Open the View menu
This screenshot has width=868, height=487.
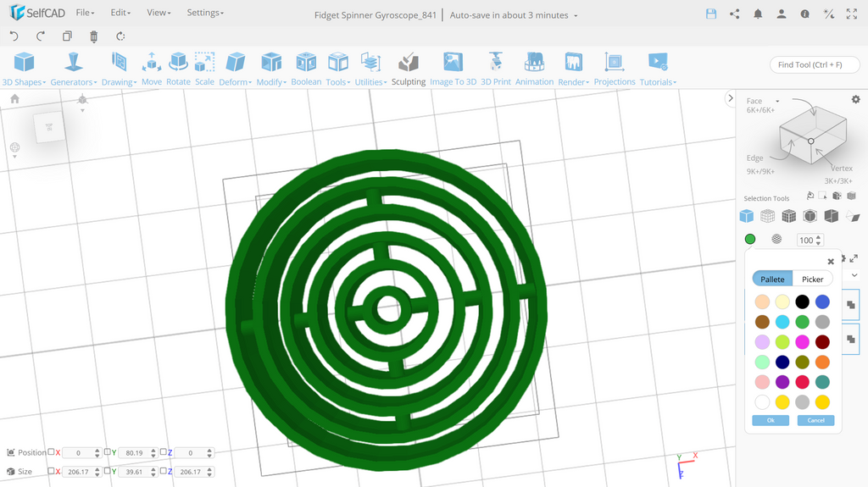click(159, 13)
